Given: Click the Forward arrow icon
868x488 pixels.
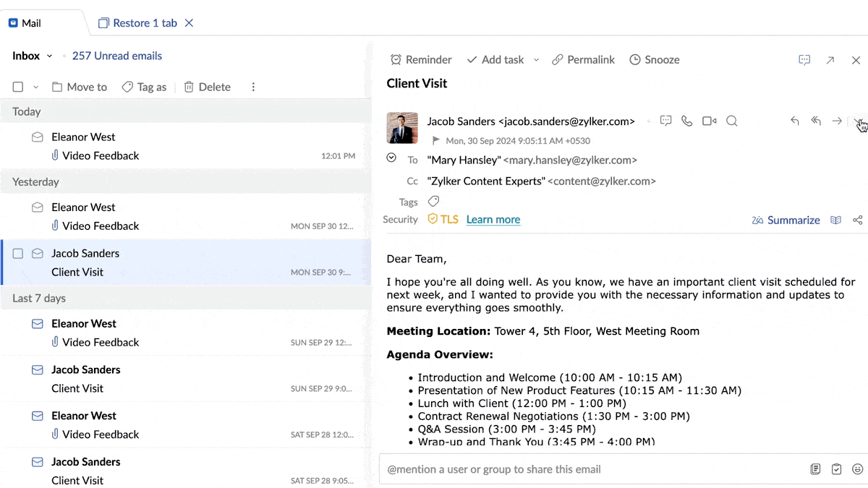Looking at the screenshot, I should click(837, 121).
